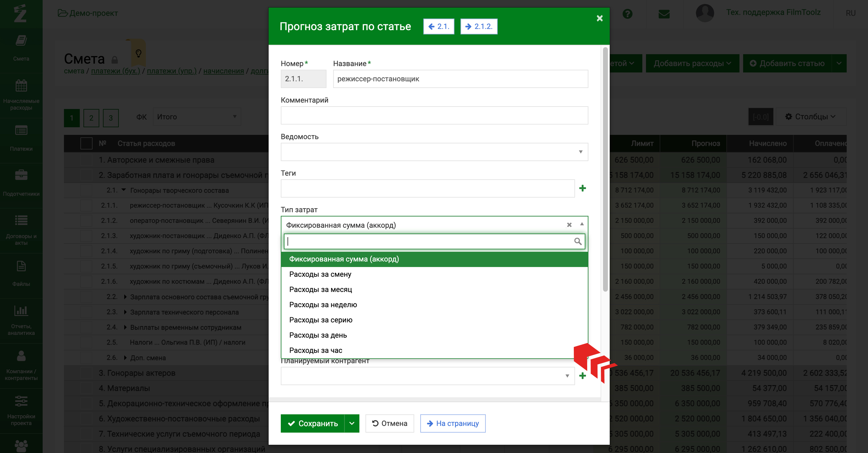Open the Подотчетники sidebar section

(x=21, y=183)
